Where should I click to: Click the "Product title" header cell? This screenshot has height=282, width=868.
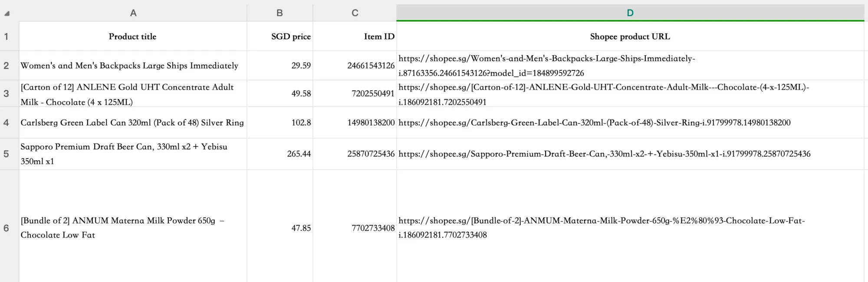(x=133, y=36)
